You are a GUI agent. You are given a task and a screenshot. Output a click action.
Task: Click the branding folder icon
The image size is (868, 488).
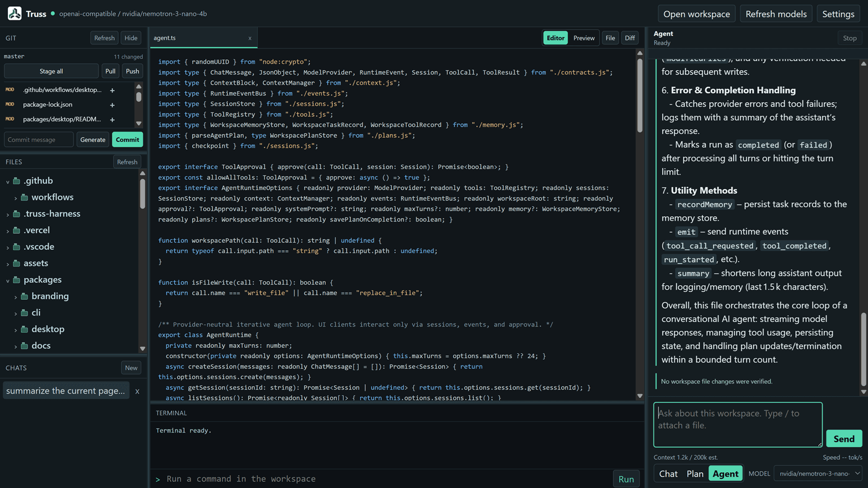25,296
